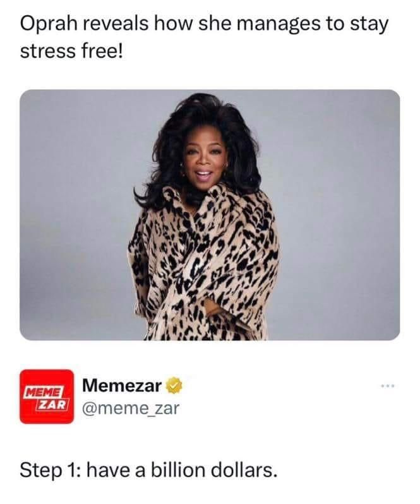Screen dimensions: 420x504
Task: Open the leopard coat photo in the post
Action: [x=210, y=215]
